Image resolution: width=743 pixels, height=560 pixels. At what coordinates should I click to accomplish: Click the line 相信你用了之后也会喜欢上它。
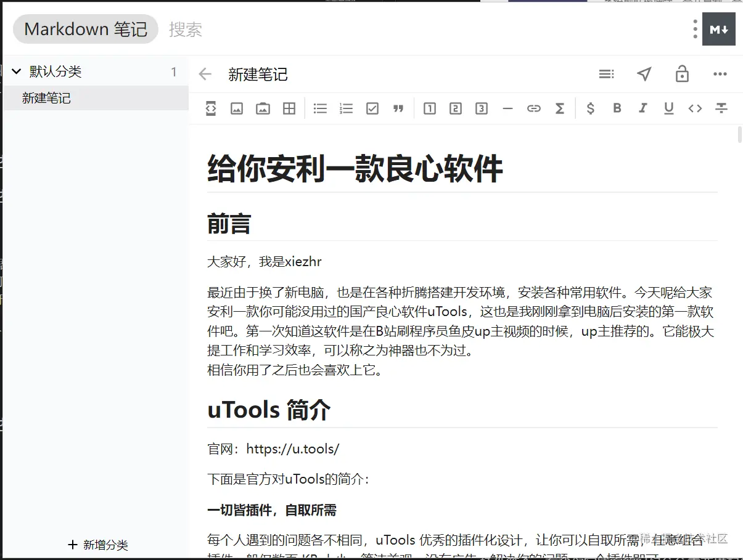[295, 370]
